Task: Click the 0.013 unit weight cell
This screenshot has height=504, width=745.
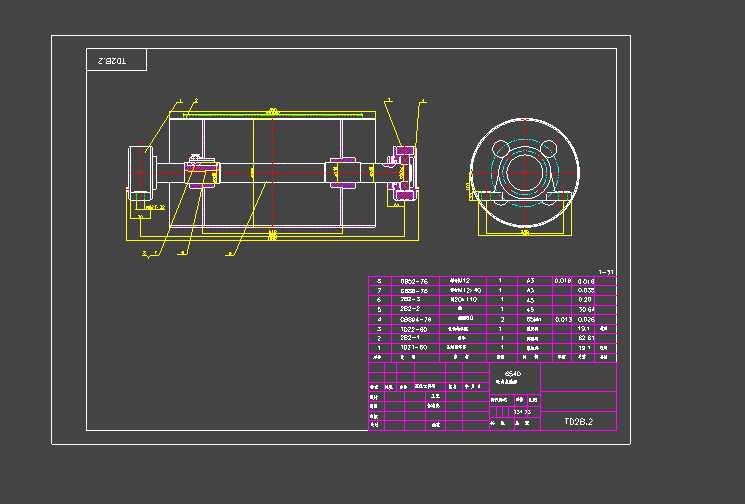Action: coord(563,319)
